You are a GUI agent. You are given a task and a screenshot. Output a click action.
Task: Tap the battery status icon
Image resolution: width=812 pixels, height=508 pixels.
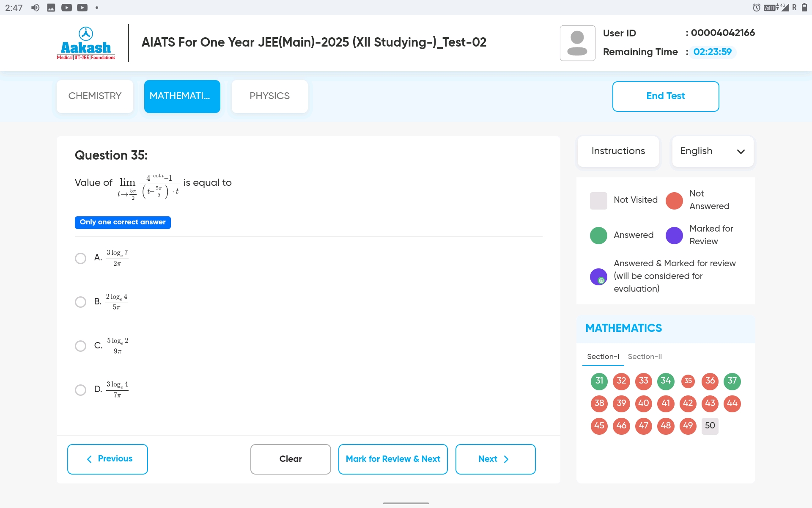pos(804,8)
